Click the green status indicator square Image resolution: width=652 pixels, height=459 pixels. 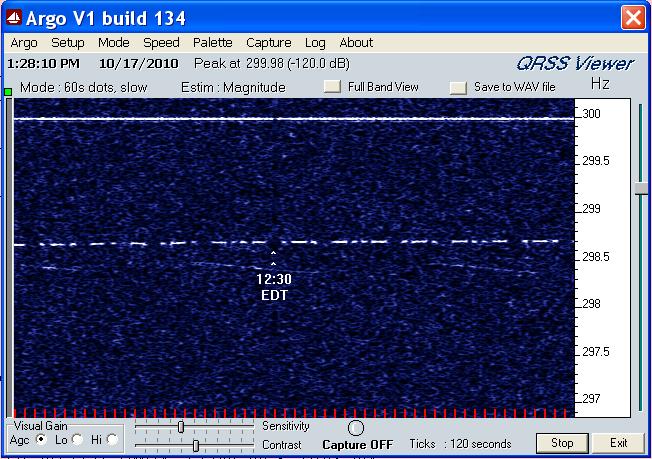click(8, 91)
